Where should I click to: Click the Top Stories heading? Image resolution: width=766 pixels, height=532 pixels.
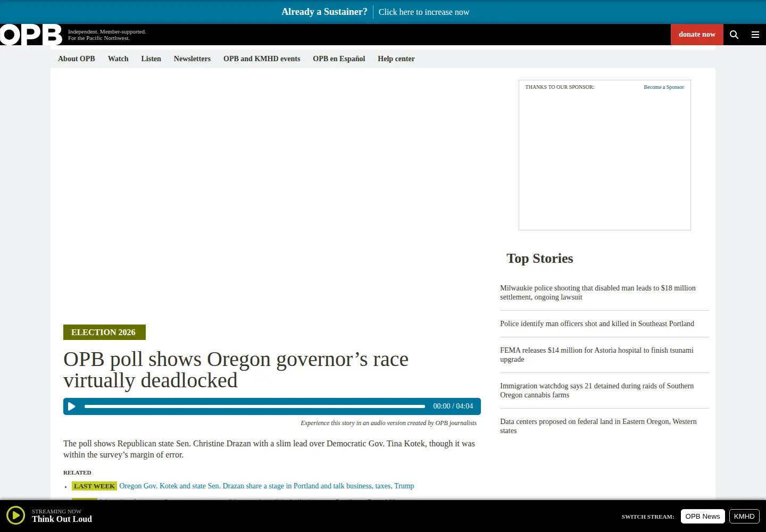[540, 259]
